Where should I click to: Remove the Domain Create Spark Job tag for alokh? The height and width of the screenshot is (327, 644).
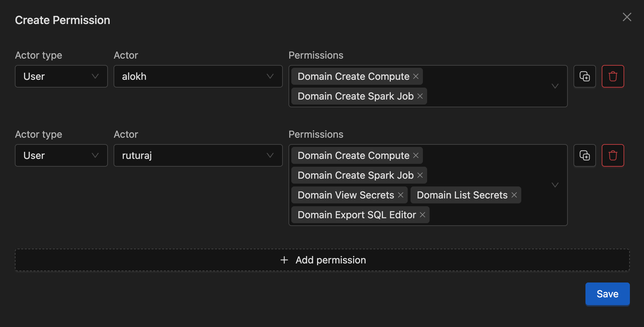[420, 96]
